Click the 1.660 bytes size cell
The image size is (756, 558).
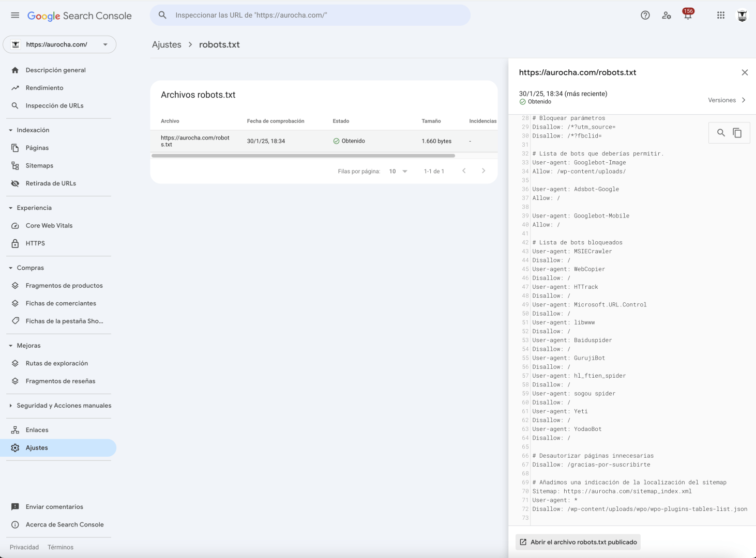[x=436, y=141]
